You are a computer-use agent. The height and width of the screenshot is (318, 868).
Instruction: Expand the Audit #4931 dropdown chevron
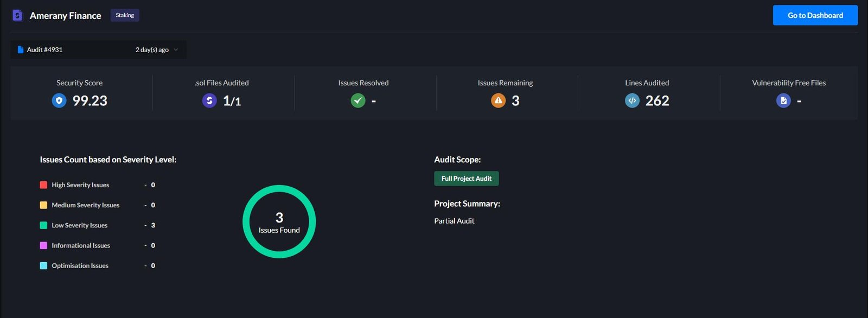click(176, 50)
